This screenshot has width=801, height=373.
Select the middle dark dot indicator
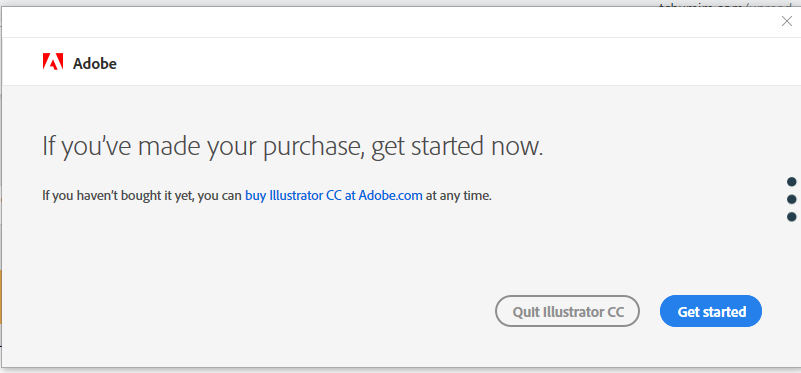[x=791, y=199]
